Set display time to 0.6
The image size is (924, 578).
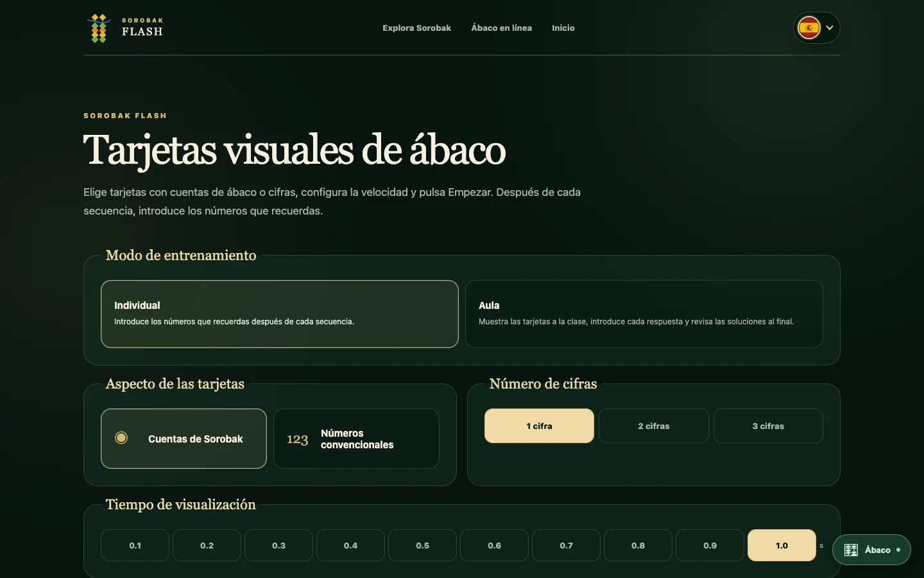point(494,545)
